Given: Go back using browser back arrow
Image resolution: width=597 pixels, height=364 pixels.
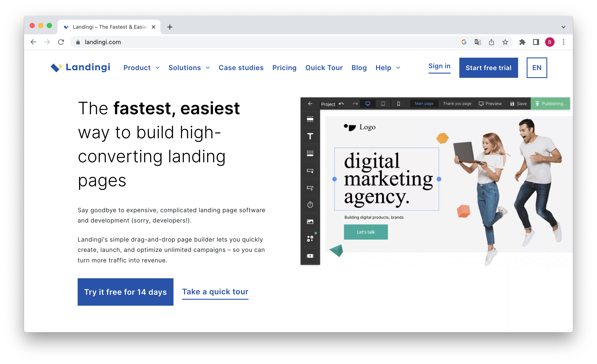Looking at the screenshot, I should pos(33,42).
